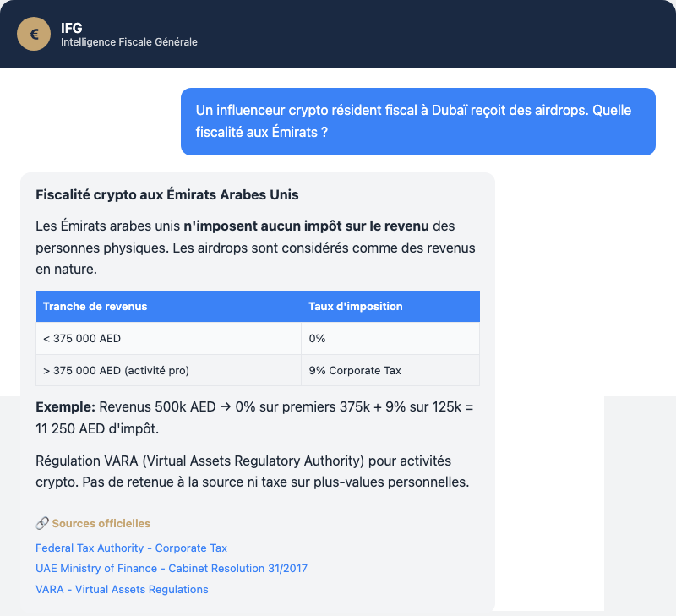Open the Federal Tax Authority - Corporate Tax link
676x616 pixels.
pos(131,548)
